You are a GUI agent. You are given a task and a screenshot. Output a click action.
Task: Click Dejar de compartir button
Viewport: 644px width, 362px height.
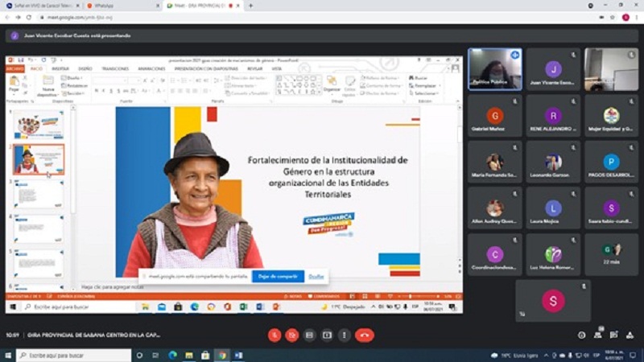tap(278, 276)
